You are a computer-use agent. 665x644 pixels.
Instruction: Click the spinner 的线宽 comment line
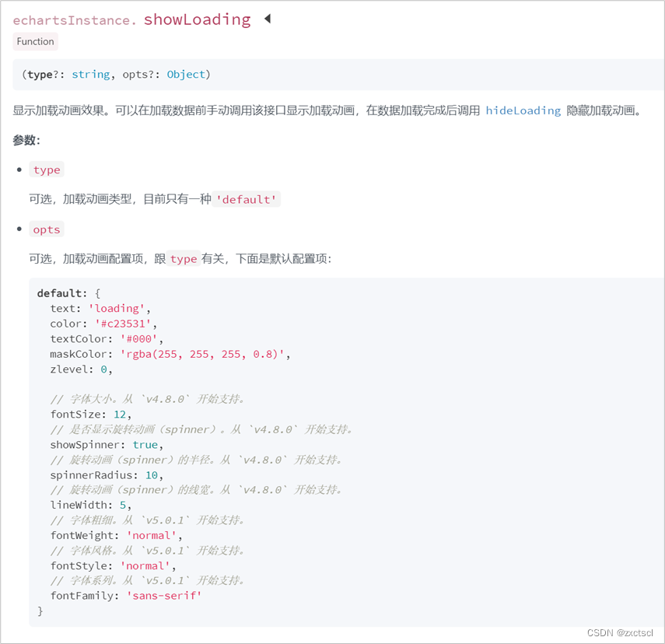(196, 490)
